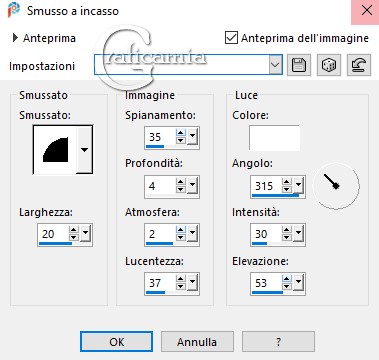Click the Intensità value field
The image size is (379, 360).
266,234
